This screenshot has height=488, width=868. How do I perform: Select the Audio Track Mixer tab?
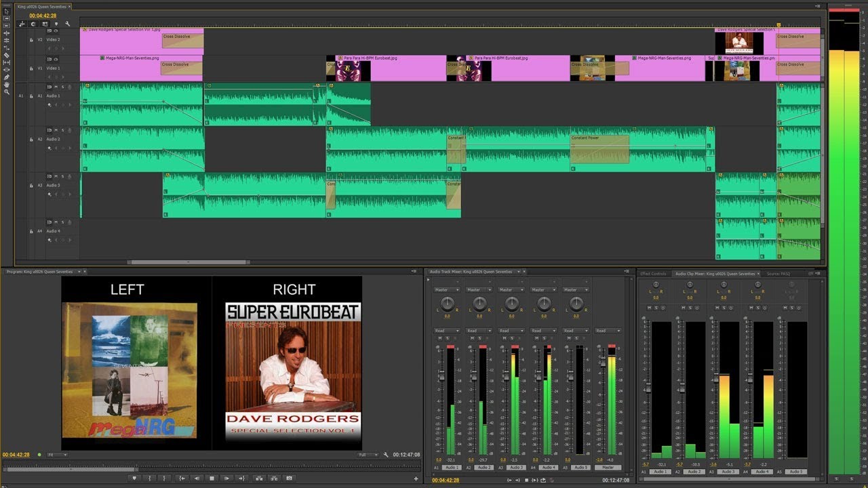[471, 272]
